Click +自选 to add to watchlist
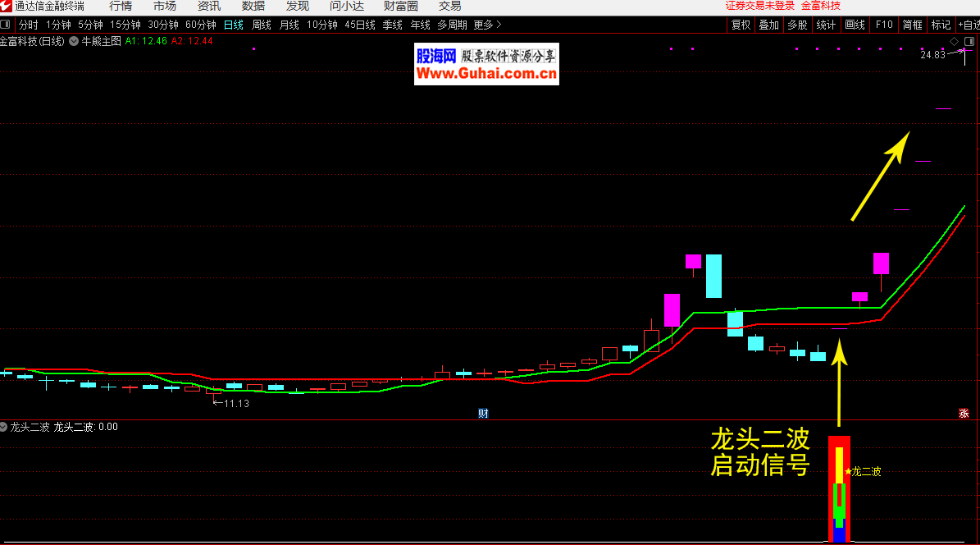 tap(967, 25)
